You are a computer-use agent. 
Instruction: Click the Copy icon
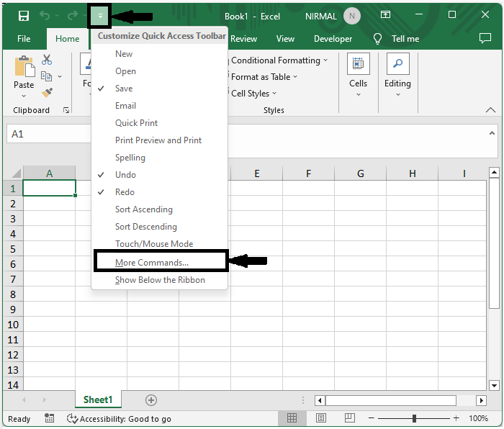[47, 76]
